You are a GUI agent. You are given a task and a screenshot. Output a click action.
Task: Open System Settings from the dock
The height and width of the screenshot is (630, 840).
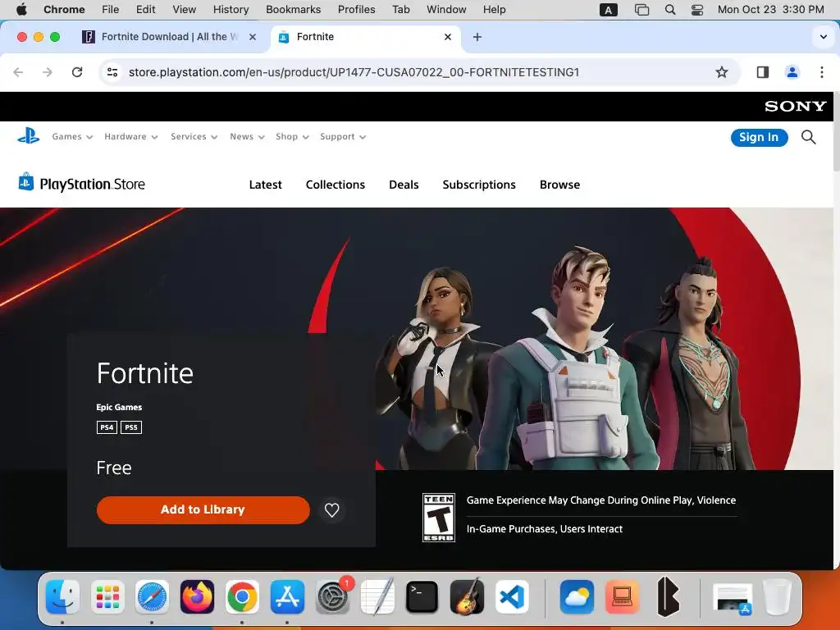tap(332, 596)
